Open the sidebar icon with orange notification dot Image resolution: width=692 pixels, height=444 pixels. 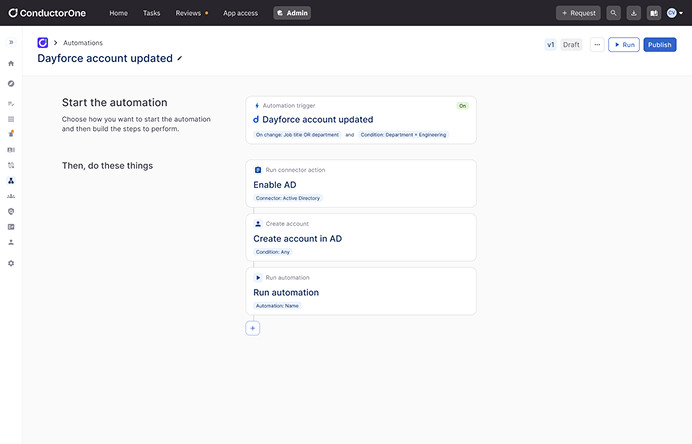pyautogui.click(x=11, y=134)
